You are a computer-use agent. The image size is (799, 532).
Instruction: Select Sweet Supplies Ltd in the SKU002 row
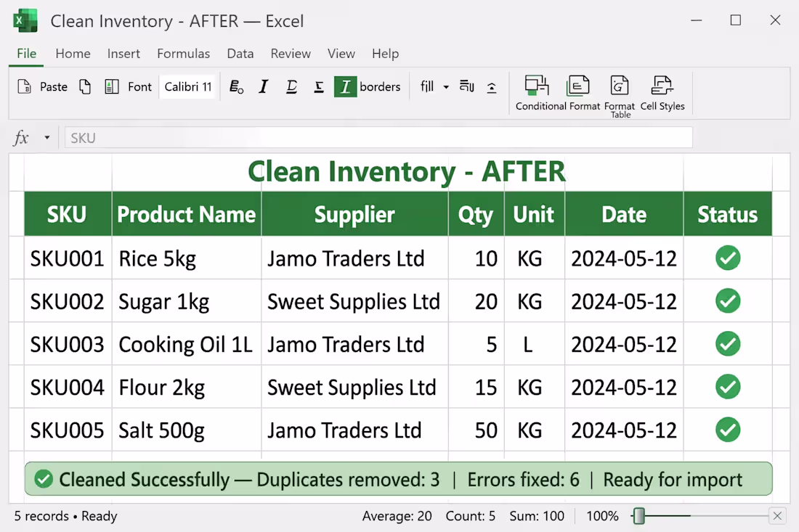pyautogui.click(x=354, y=301)
